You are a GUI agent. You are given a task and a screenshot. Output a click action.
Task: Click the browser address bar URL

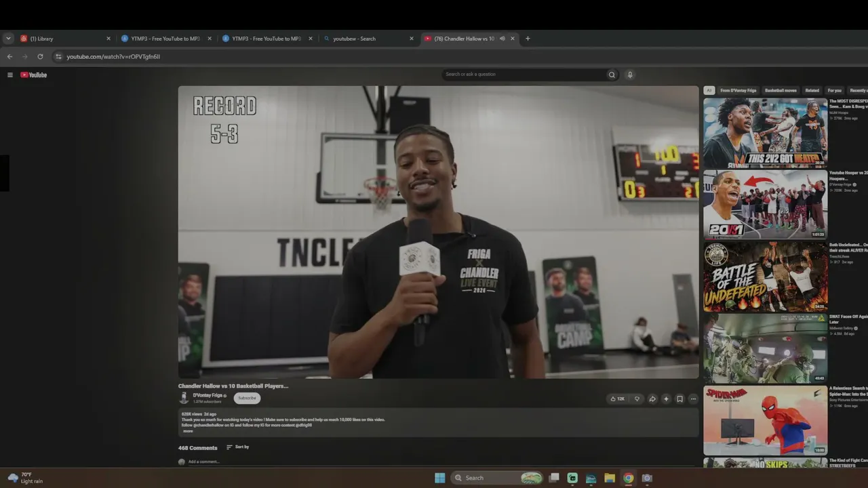(x=113, y=57)
